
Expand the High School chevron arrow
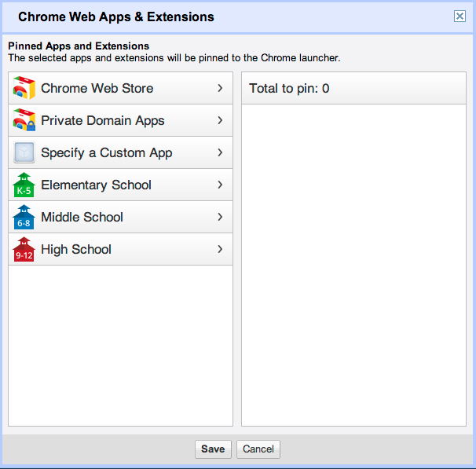tap(220, 249)
